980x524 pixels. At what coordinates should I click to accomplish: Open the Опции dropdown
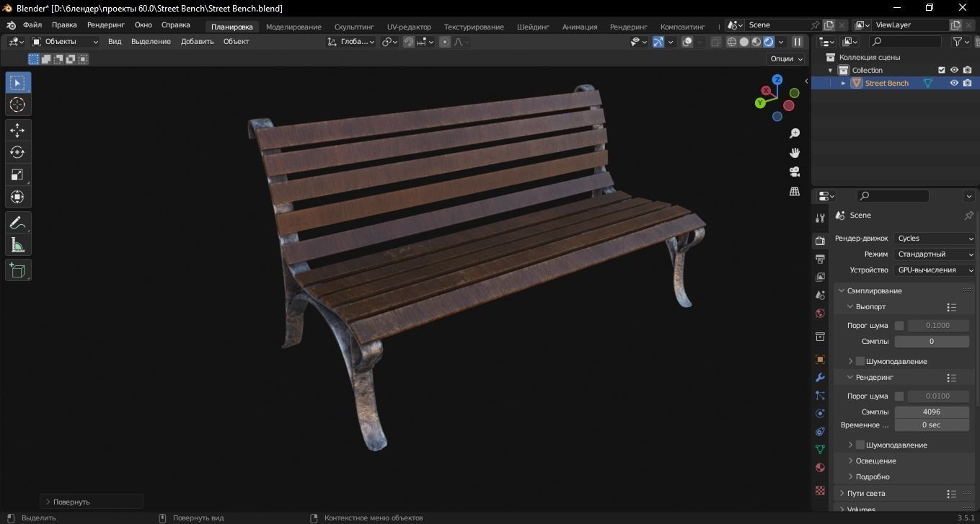pos(787,59)
